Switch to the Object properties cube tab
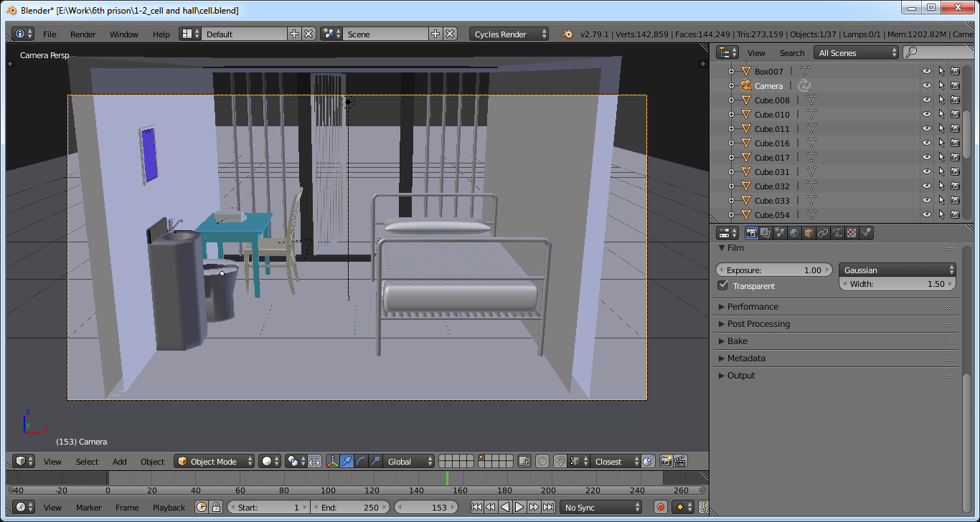The image size is (980, 522). (x=809, y=232)
